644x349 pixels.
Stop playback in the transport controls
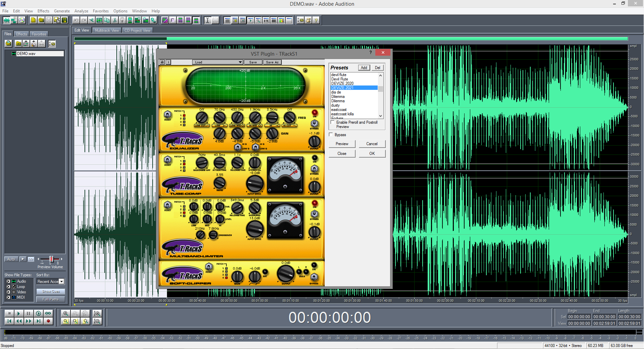point(9,313)
